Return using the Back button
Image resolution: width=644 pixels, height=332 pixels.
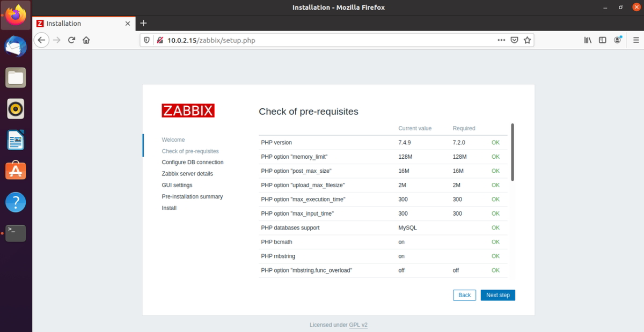click(464, 295)
